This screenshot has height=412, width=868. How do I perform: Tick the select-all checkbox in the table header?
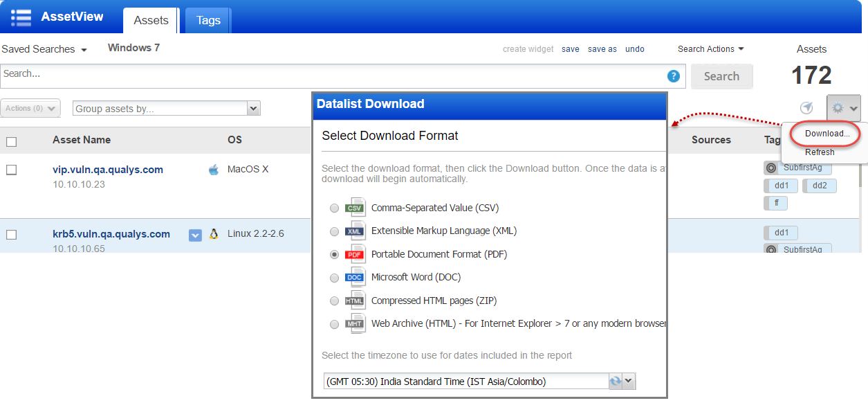(11, 142)
